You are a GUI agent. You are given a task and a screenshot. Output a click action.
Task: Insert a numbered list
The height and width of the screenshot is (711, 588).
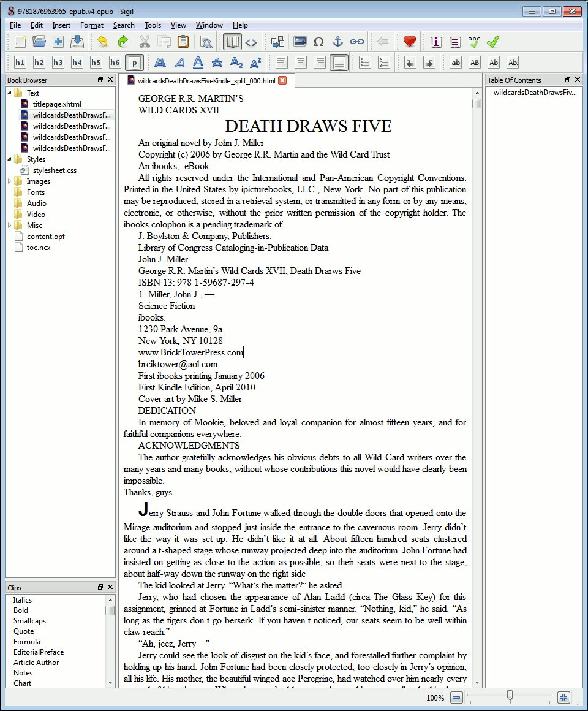tap(383, 63)
